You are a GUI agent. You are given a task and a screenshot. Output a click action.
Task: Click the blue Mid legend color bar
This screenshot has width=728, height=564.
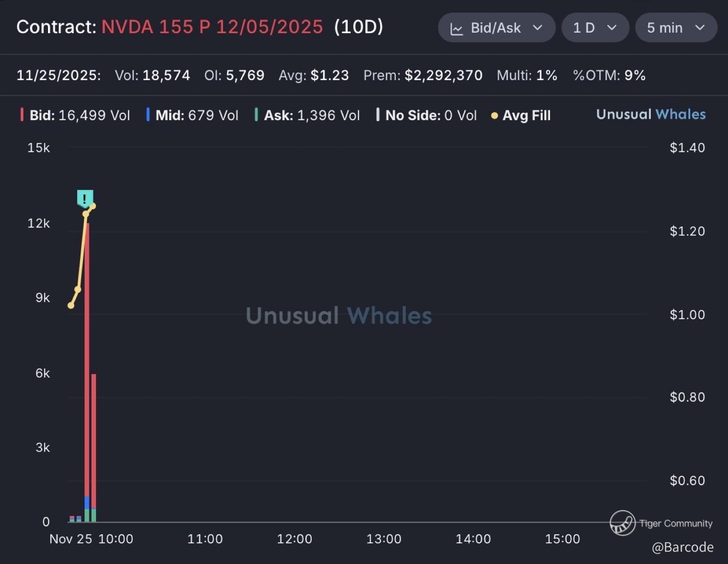tap(148, 115)
